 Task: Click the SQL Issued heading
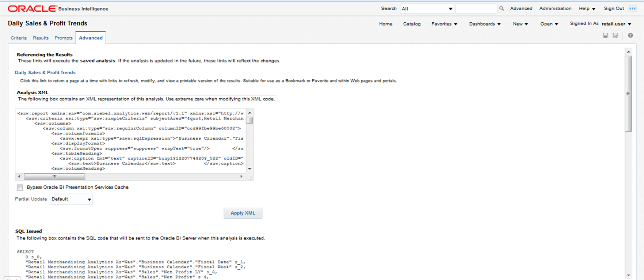pos(28,231)
